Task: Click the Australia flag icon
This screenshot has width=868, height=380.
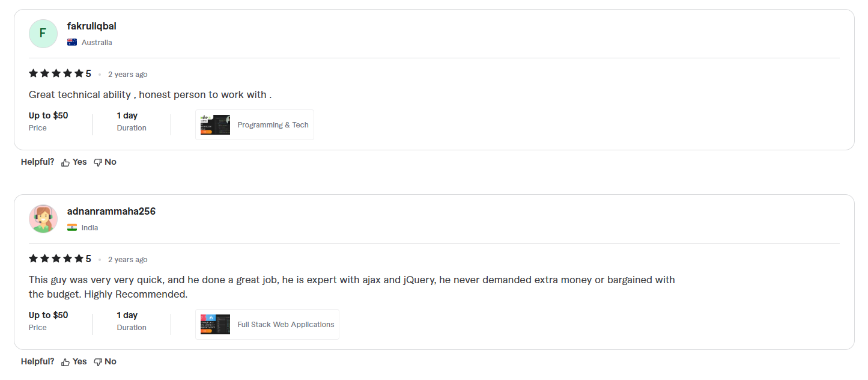Action: [71, 42]
